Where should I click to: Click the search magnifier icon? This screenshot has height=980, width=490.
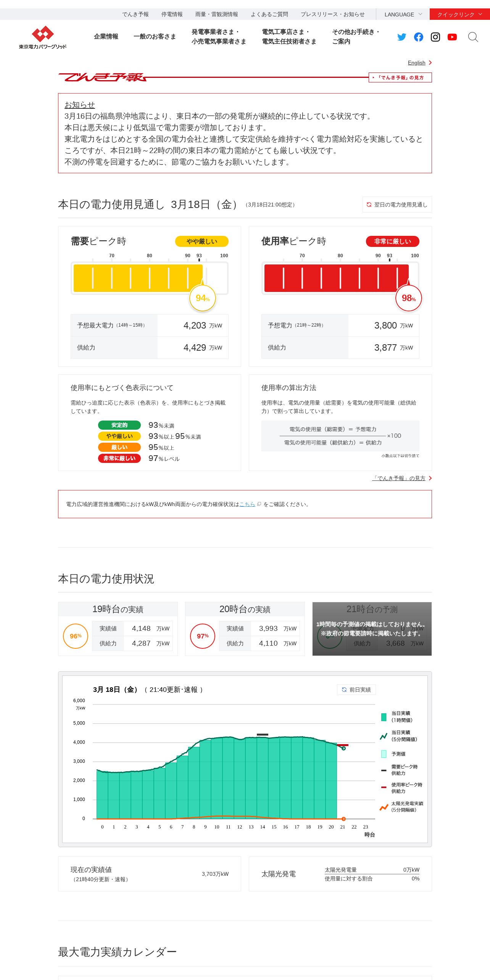pyautogui.click(x=473, y=37)
